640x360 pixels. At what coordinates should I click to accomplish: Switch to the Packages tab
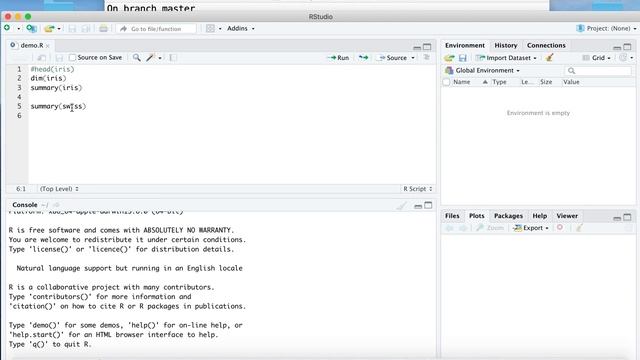coord(508,216)
